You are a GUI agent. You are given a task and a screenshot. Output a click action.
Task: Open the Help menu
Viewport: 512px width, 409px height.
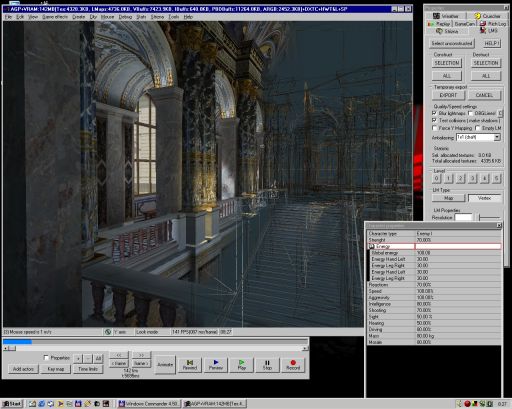(x=188, y=17)
